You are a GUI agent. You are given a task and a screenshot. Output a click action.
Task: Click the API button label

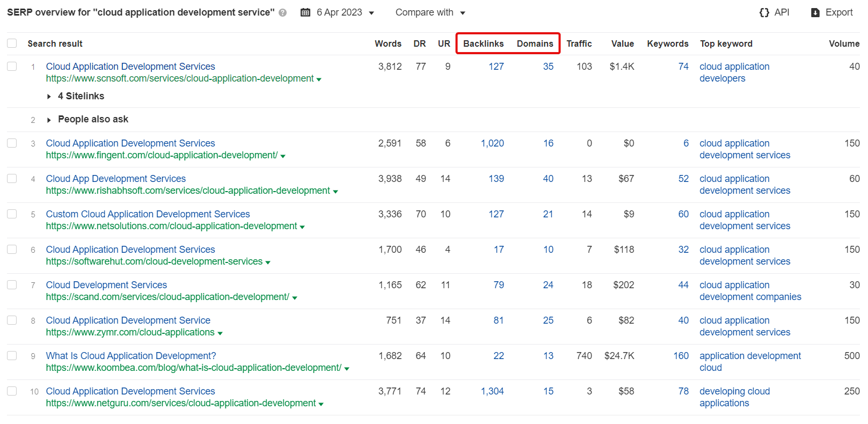point(782,12)
